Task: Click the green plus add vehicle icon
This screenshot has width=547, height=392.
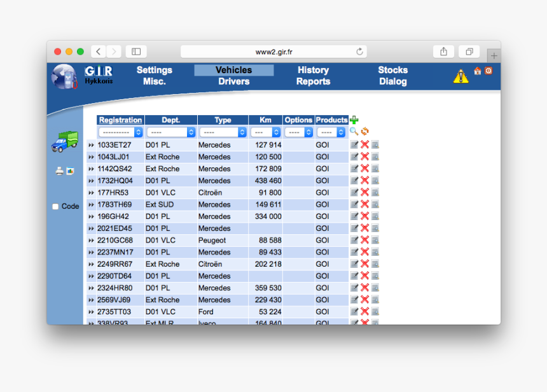Action: click(x=354, y=120)
